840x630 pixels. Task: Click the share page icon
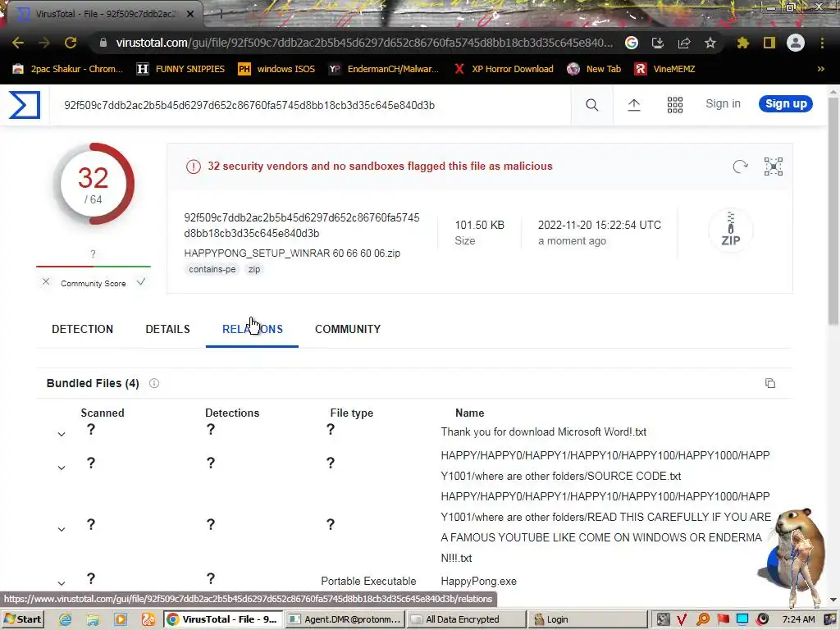point(684,43)
